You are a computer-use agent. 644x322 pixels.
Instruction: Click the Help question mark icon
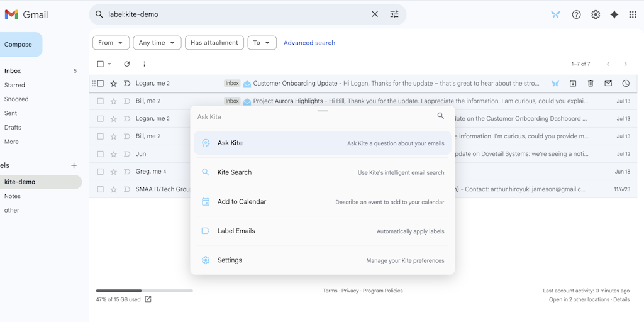pyautogui.click(x=576, y=14)
